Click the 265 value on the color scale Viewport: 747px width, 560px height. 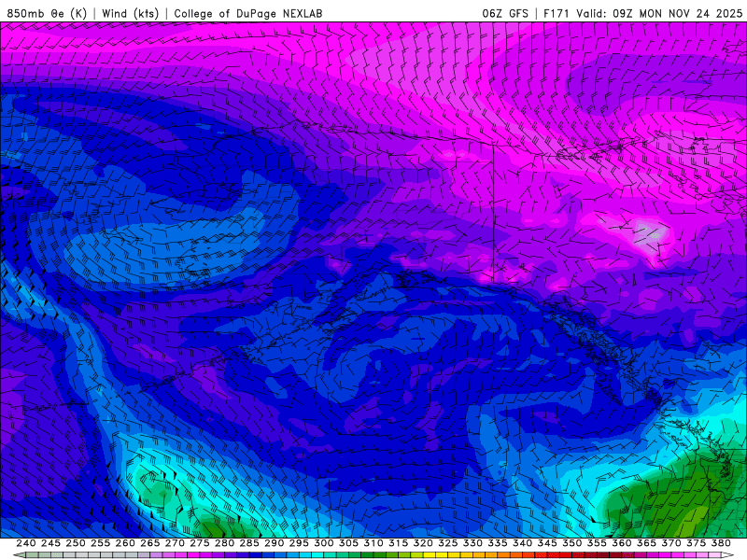click(149, 543)
